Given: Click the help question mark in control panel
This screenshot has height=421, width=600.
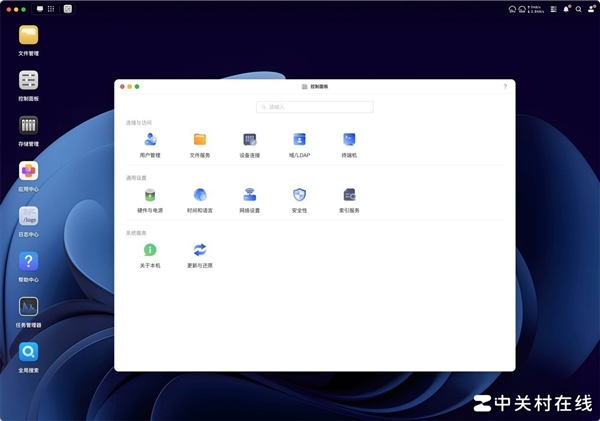Looking at the screenshot, I should pos(504,87).
